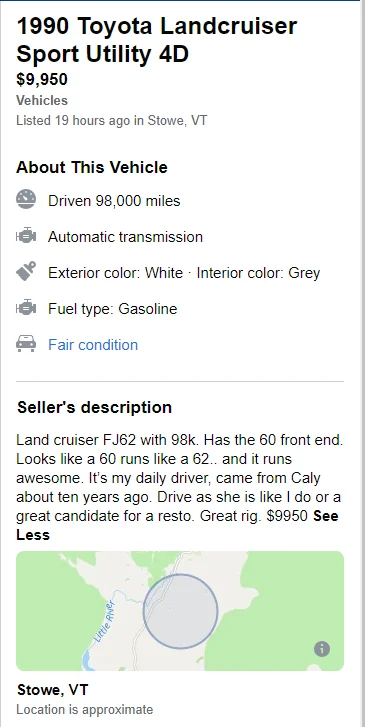Click the About This Vehicle heading
The image size is (365, 727).
pos(92,167)
